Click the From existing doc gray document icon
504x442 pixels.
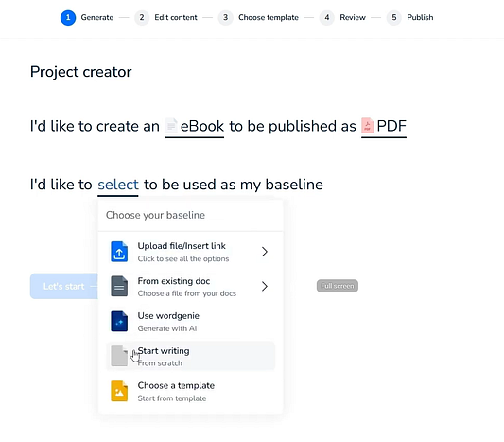119,286
